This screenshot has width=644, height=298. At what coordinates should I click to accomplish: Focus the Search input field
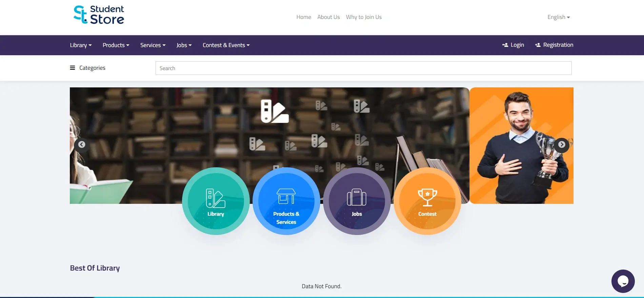point(363,68)
